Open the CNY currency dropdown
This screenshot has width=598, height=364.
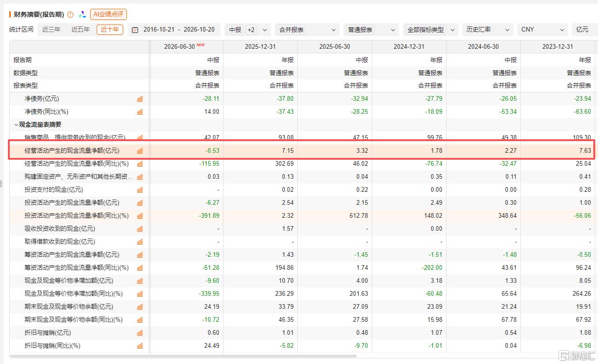(543, 30)
